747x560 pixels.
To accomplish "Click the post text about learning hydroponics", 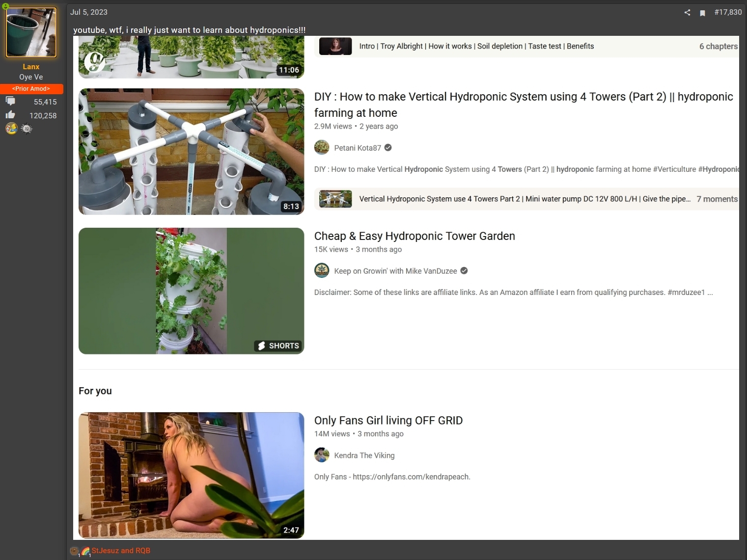I will click(x=190, y=30).
